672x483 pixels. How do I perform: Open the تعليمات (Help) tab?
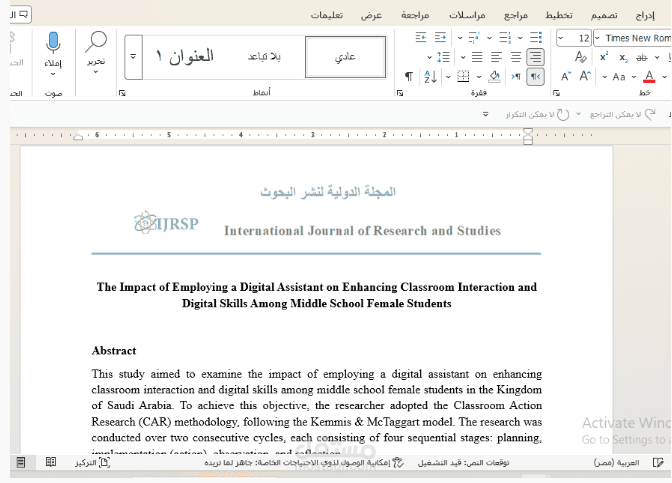click(x=327, y=15)
